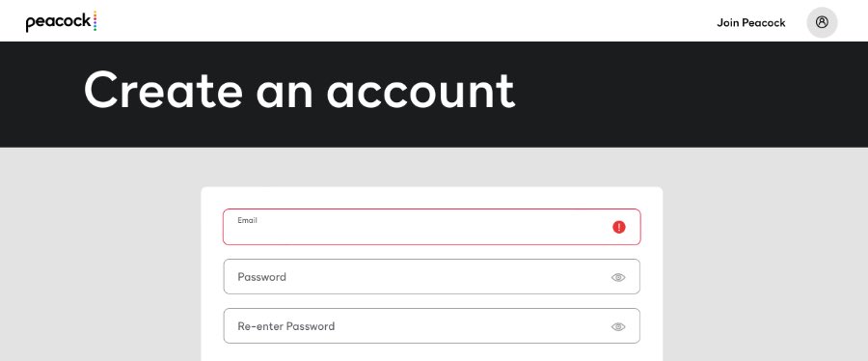The image size is (868, 361).
Task: Click the round avatar button in header
Action: 822,22
